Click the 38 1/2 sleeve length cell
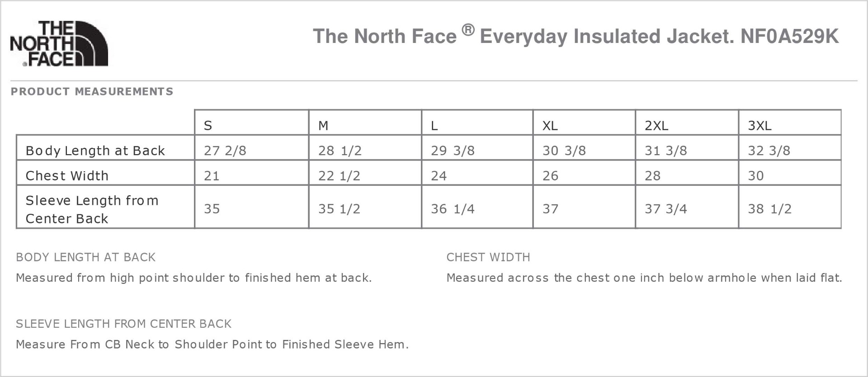The width and height of the screenshot is (868, 377). tap(769, 209)
